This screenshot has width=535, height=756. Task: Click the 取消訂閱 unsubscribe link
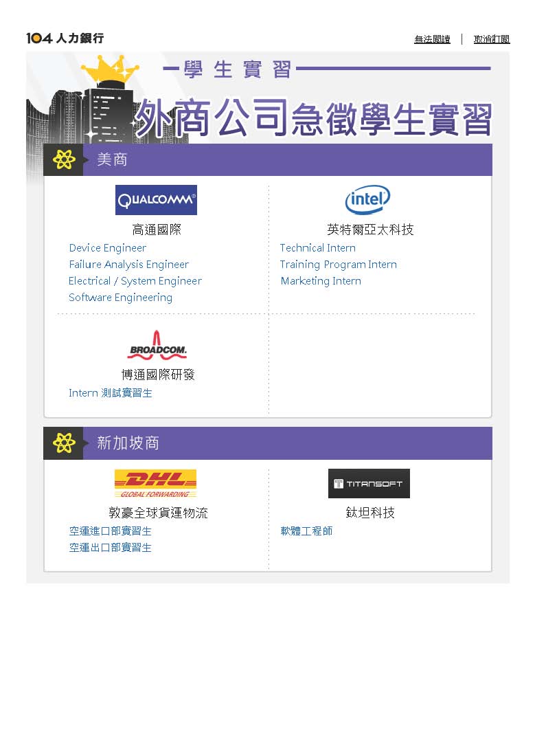coord(492,39)
